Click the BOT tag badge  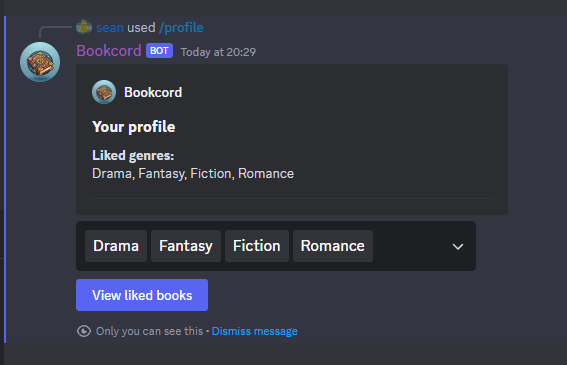[159, 51]
